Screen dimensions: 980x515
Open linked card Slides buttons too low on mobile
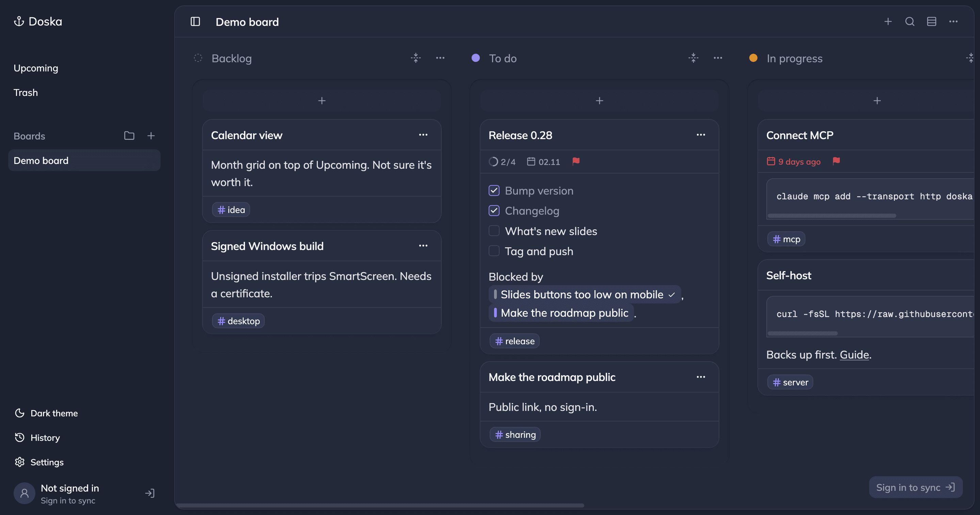tap(585, 294)
